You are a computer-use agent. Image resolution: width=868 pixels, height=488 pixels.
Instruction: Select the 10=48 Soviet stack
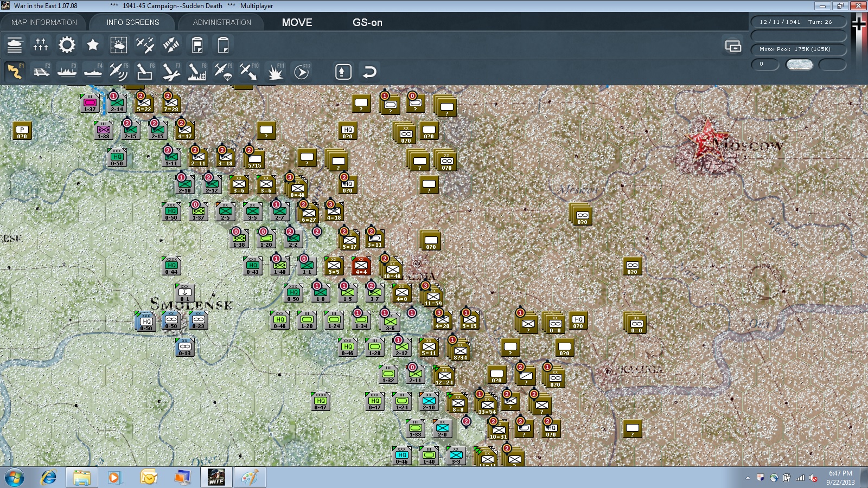392,269
